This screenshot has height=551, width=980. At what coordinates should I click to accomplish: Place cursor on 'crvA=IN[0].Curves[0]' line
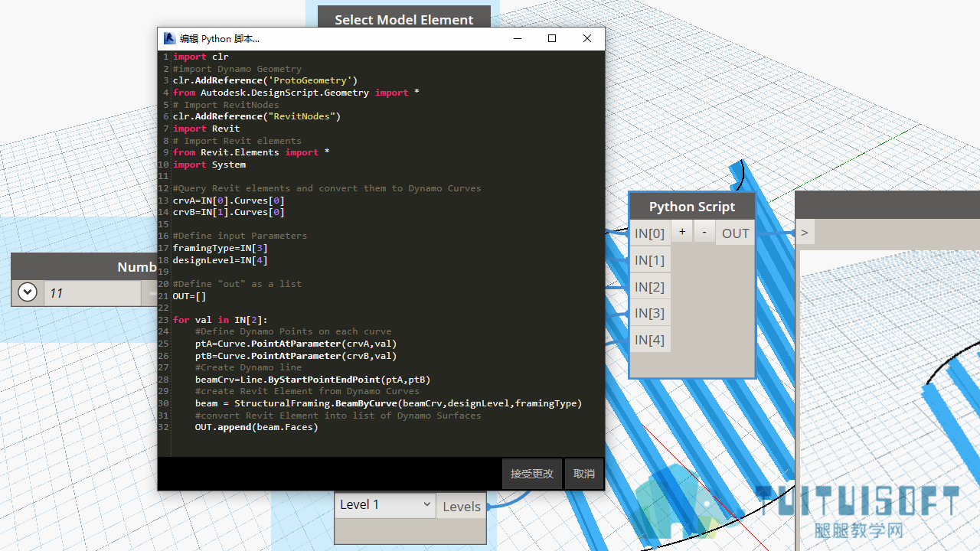229,201
